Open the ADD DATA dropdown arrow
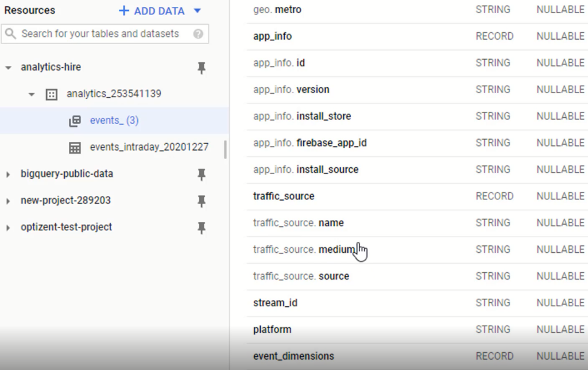The width and height of the screenshot is (588, 370). [196, 10]
